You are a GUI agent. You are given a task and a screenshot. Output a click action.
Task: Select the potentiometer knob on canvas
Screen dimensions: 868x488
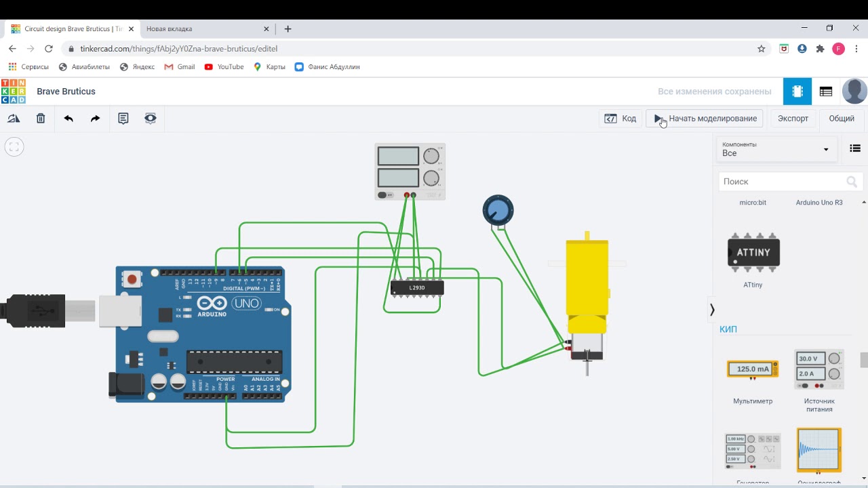498,210
